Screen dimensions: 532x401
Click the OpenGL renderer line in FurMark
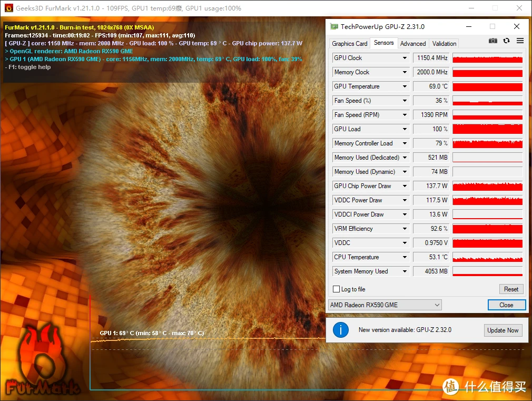tap(69, 51)
